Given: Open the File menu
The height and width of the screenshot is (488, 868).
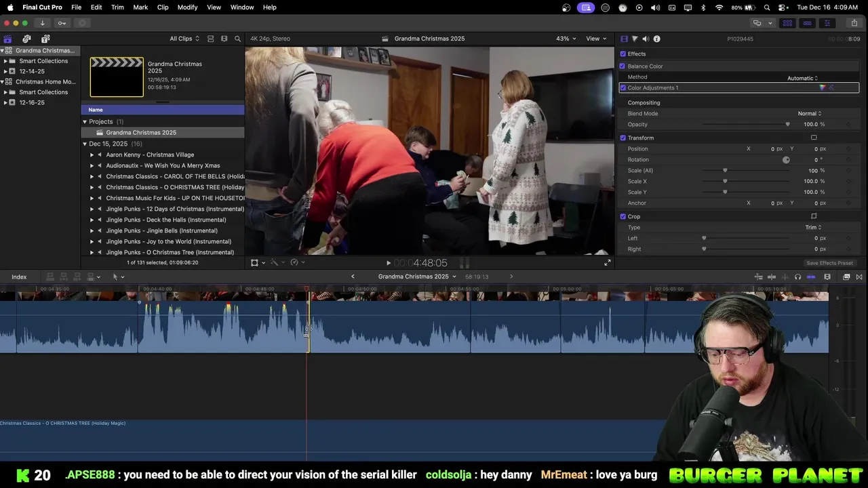Looking at the screenshot, I should pos(77,7).
